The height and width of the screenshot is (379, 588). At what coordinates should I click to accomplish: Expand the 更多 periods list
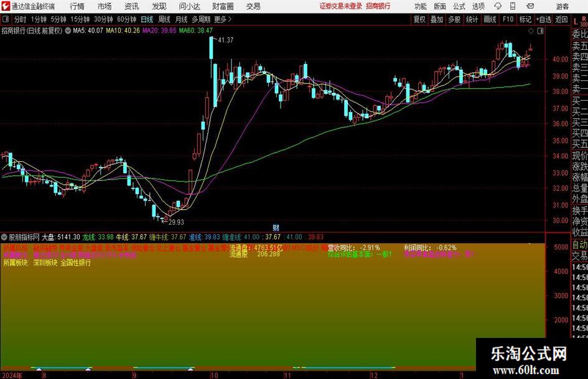click(223, 19)
